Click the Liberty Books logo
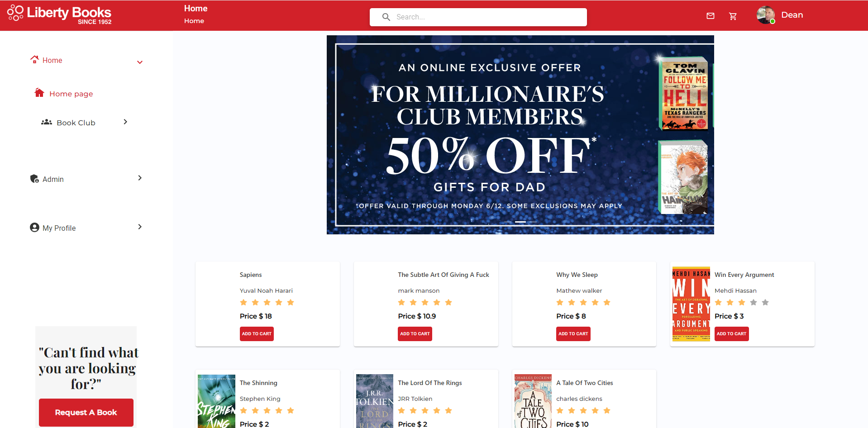The image size is (868, 428). (59, 15)
